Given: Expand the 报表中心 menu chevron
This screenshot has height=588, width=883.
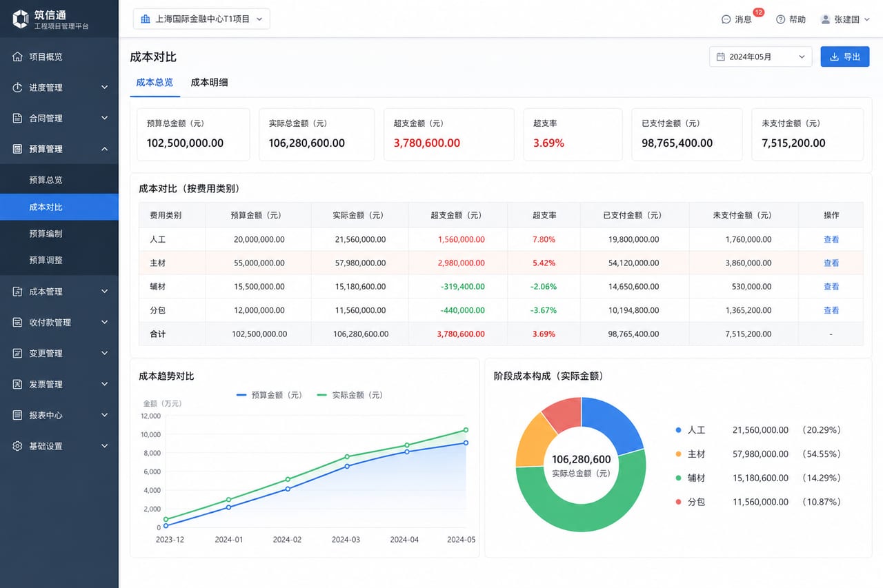Looking at the screenshot, I should pyautogui.click(x=104, y=416).
